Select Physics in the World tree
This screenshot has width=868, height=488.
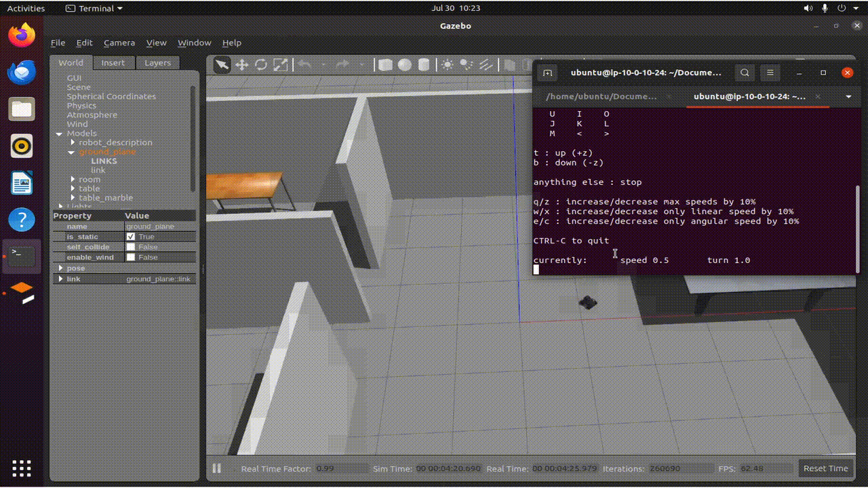[81, 106]
